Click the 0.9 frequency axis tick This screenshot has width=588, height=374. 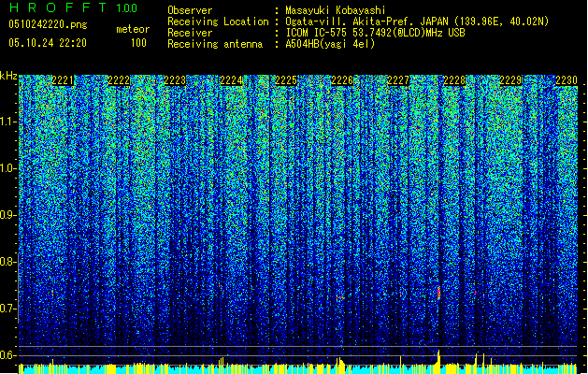point(8,215)
